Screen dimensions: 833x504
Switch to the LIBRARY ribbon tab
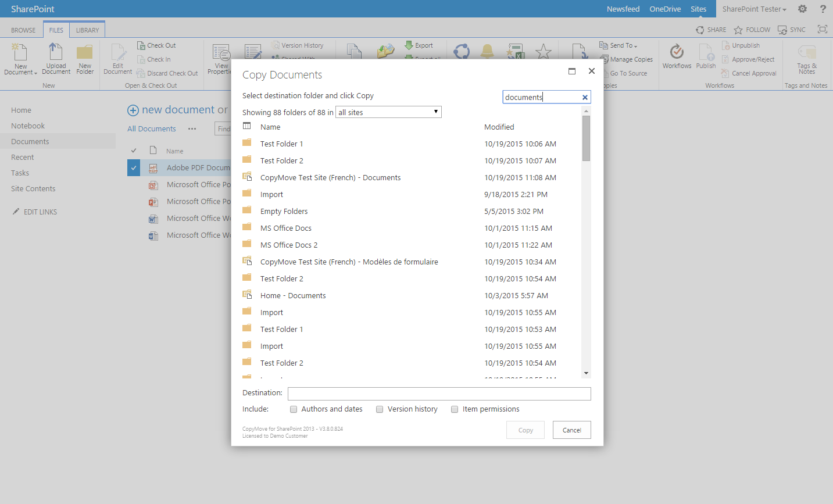[87, 30]
